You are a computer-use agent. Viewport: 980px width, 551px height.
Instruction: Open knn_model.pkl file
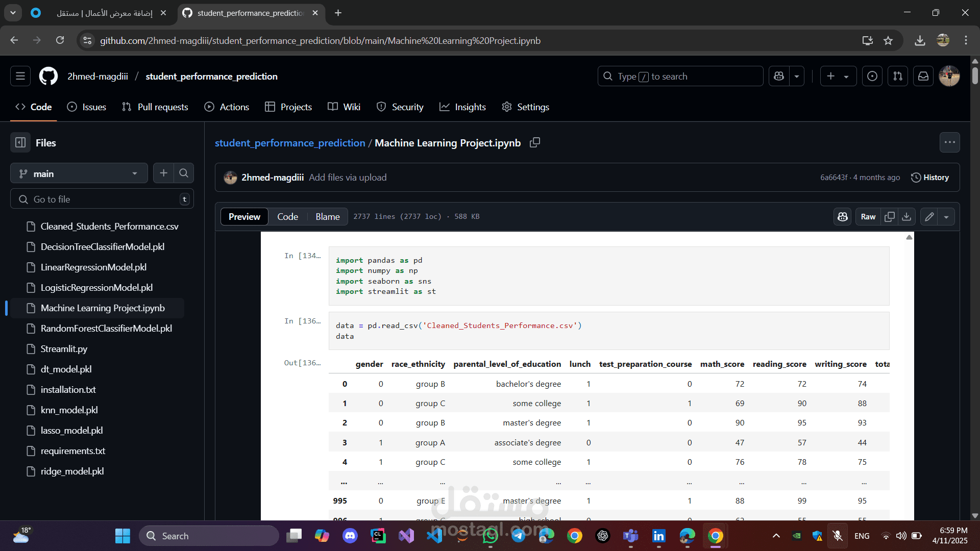tap(69, 410)
